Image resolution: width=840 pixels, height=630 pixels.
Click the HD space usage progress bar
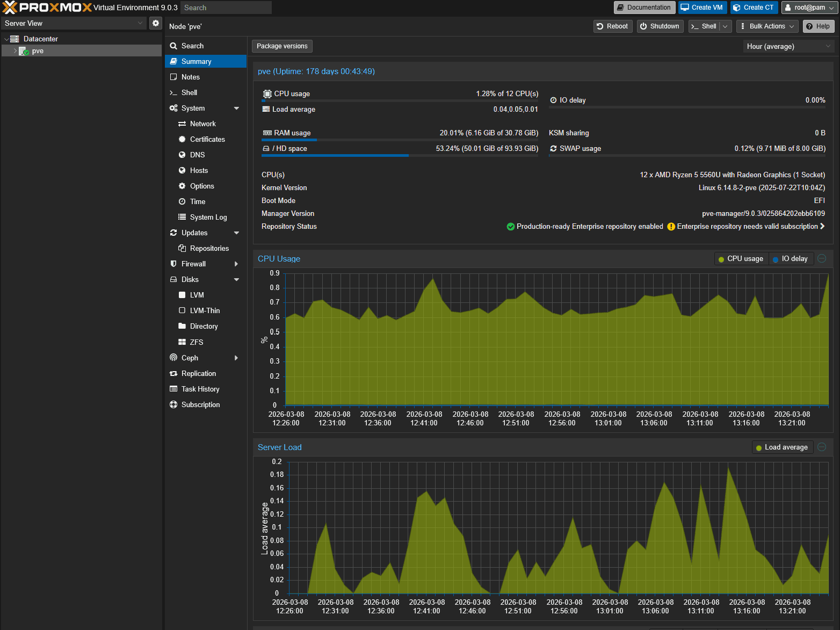[400, 156]
